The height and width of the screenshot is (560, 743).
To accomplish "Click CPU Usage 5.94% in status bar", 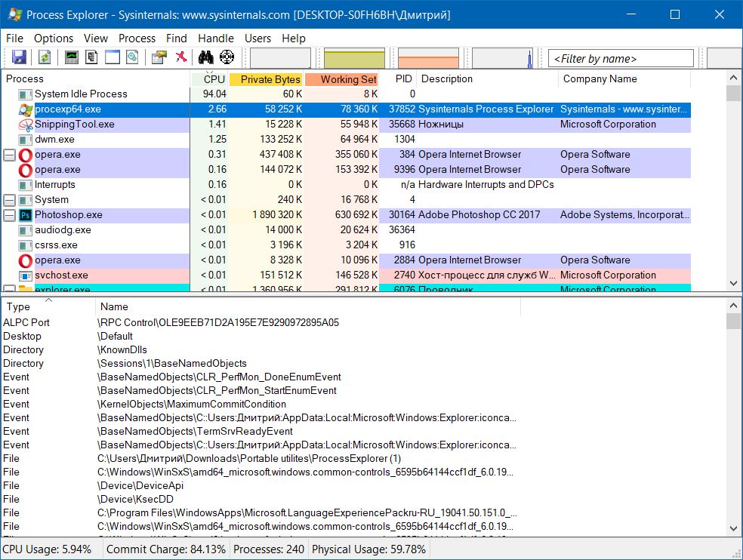I will [47, 549].
